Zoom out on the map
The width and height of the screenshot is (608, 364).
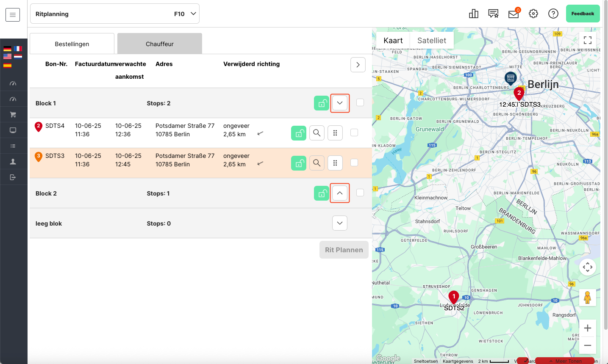588,345
